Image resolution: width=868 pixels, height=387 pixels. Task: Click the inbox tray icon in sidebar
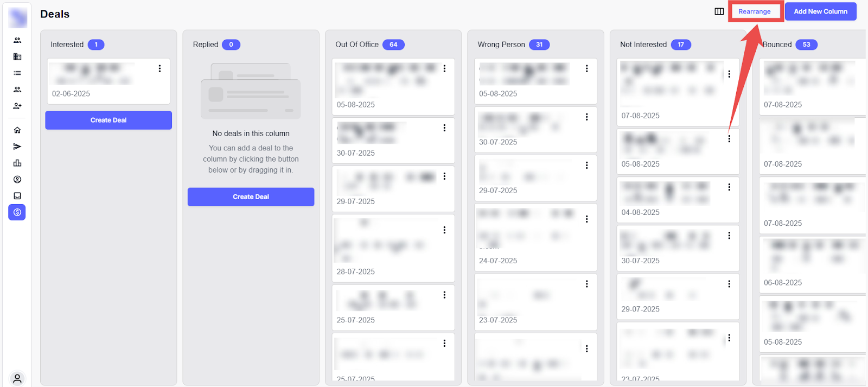17,196
